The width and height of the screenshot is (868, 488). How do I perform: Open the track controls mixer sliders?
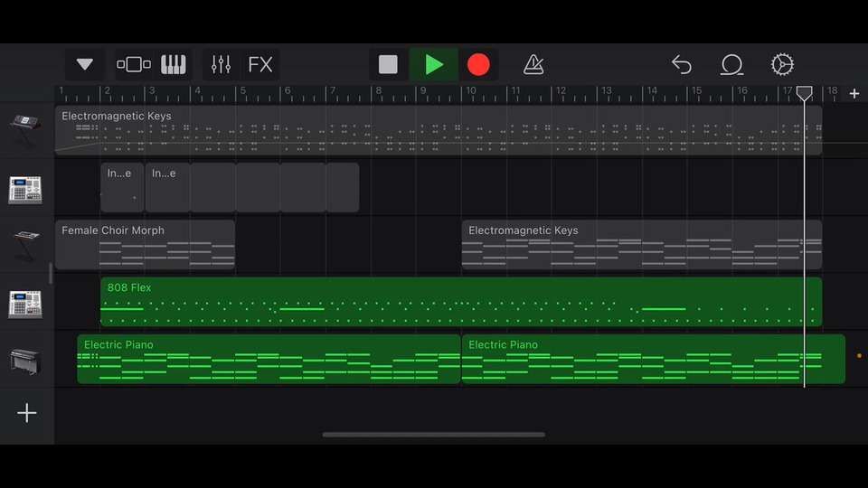(x=221, y=64)
